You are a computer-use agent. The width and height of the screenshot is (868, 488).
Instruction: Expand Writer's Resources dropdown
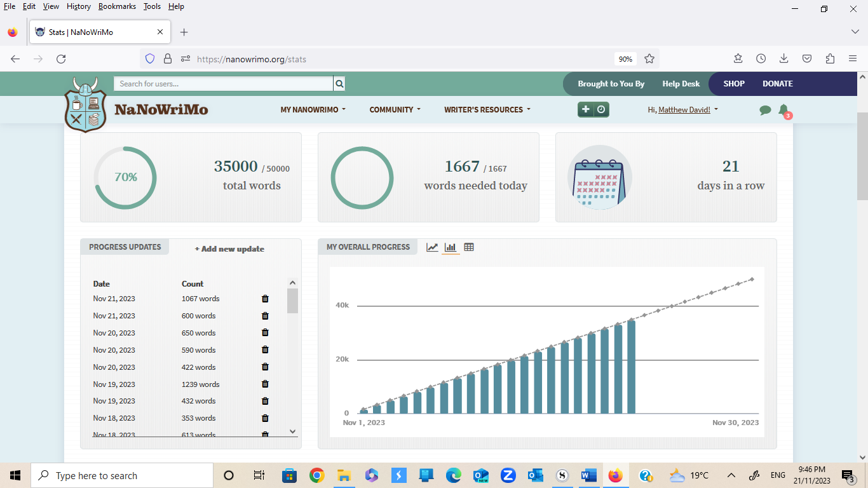tap(487, 110)
